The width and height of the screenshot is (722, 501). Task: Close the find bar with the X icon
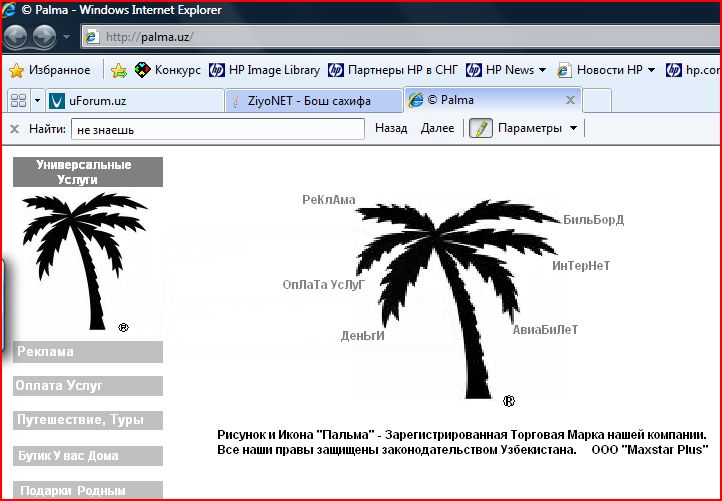[14, 128]
